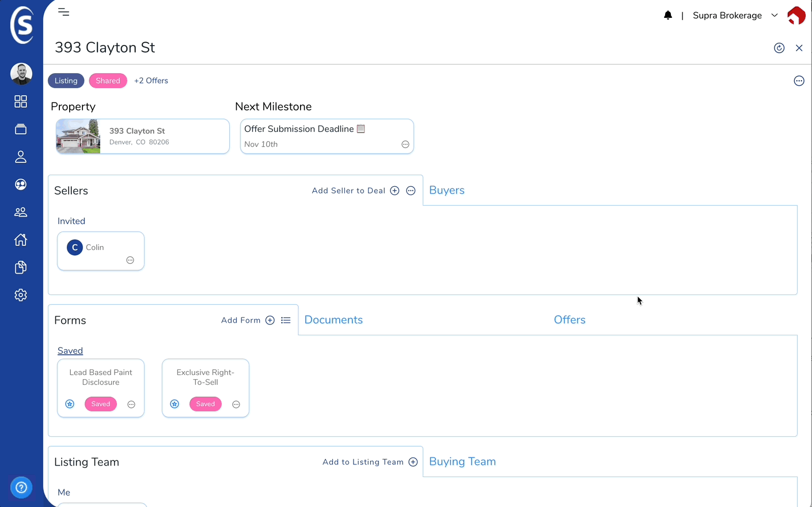The height and width of the screenshot is (507, 812).
Task: Switch to the Documents tab
Action: (x=333, y=320)
